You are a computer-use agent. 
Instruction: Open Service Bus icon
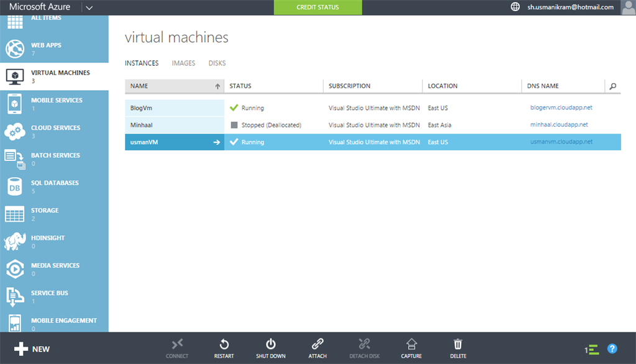click(x=15, y=297)
